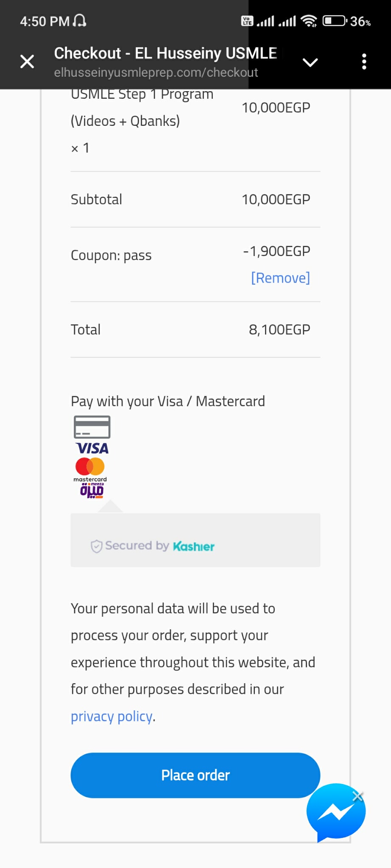
Task: Click the Mastercard logo
Action: click(90, 468)
